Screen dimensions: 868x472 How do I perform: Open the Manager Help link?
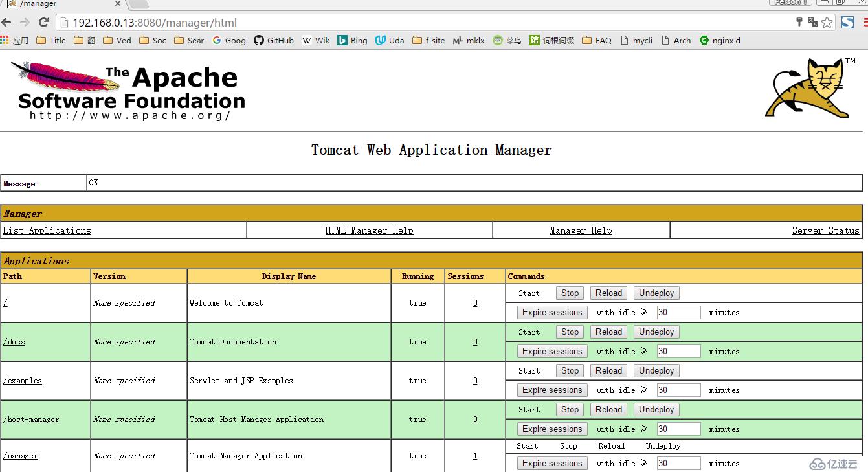[581, 230]
